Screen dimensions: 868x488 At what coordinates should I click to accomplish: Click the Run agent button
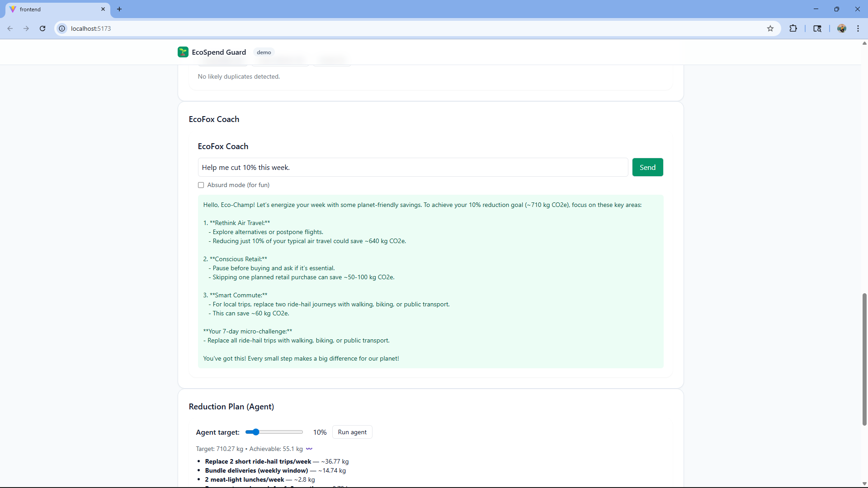tap(352, 432)
